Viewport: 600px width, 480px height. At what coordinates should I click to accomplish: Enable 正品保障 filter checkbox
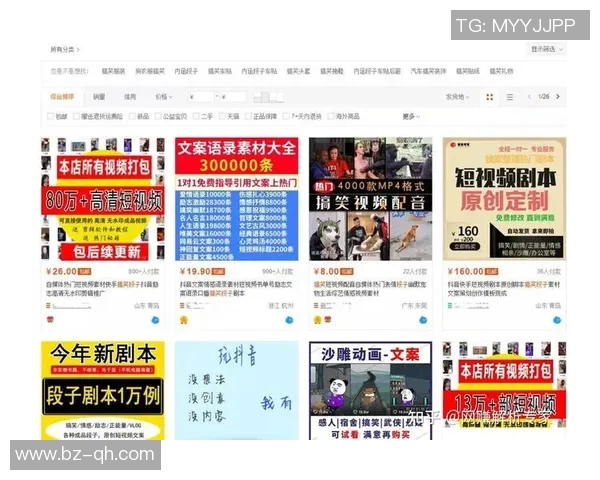click(248, 116)
